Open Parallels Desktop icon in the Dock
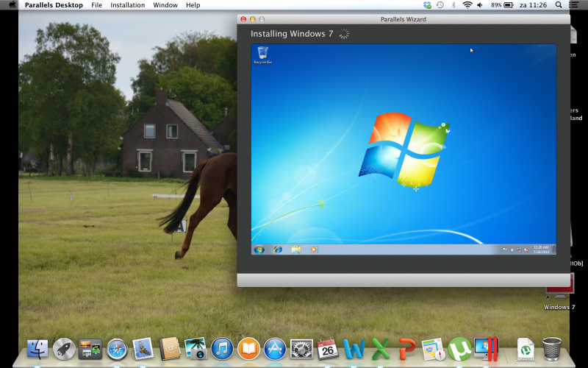The width and height of the screenshot is (588, 368). point(487,348)
